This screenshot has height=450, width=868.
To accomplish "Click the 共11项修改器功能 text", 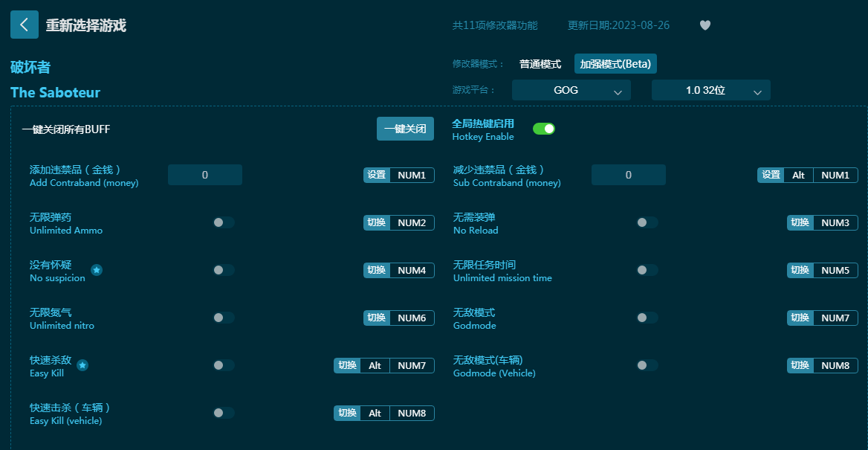I will coord(495,25).
